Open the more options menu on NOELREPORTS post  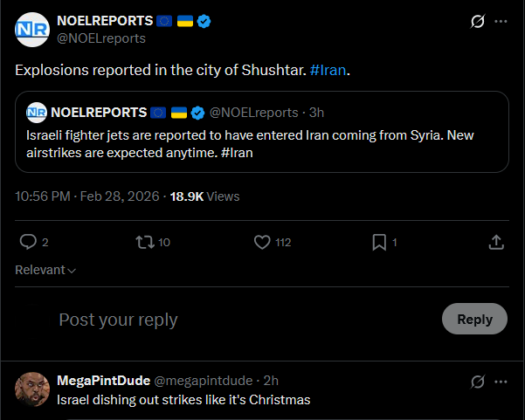click(501, 22)
